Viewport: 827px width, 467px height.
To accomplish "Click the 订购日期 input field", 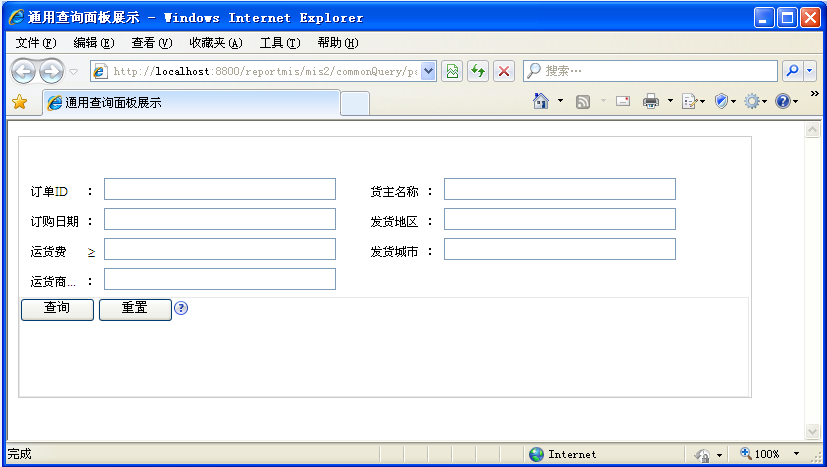I will (220, 219).
